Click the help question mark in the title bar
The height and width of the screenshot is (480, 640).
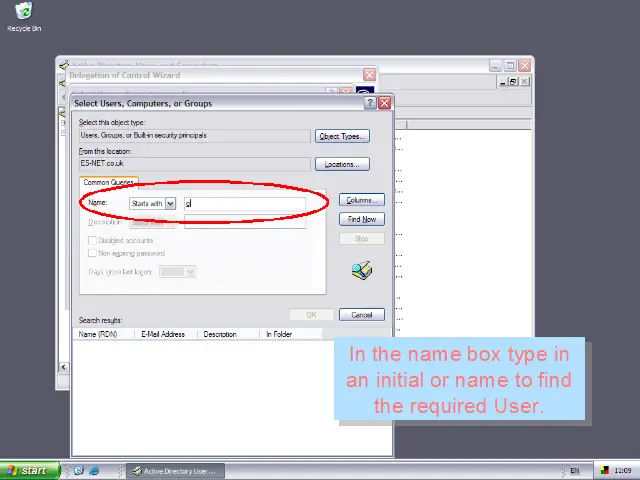370,103
